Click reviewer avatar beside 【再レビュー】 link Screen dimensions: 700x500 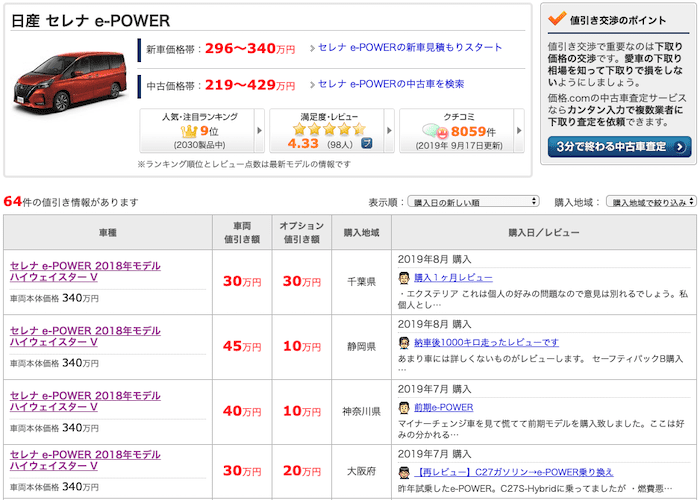click(404, 472)
